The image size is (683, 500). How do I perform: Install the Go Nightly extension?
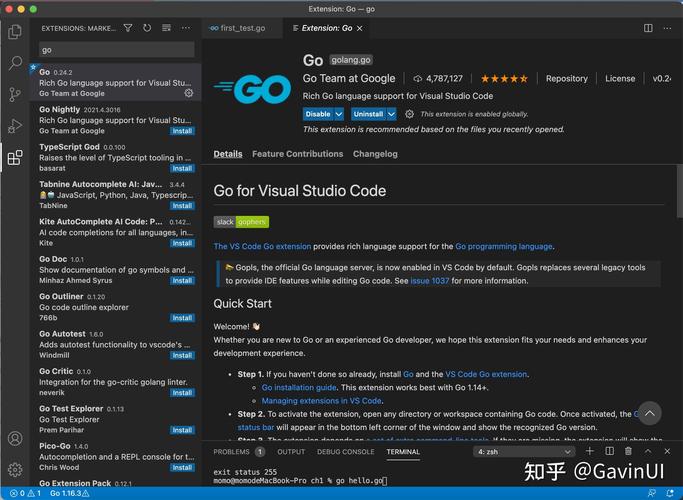182,131
